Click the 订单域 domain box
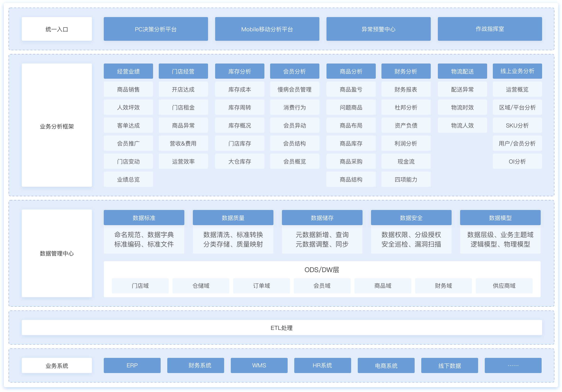This screenshot has height=392, width=562. (261, 286)
